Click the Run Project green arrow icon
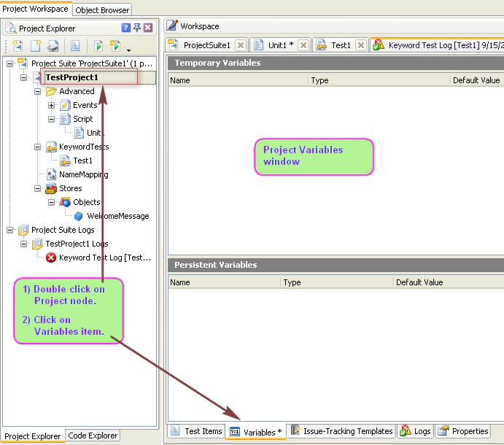Viewport: 504px width, 445px height. tap(98, 46)
